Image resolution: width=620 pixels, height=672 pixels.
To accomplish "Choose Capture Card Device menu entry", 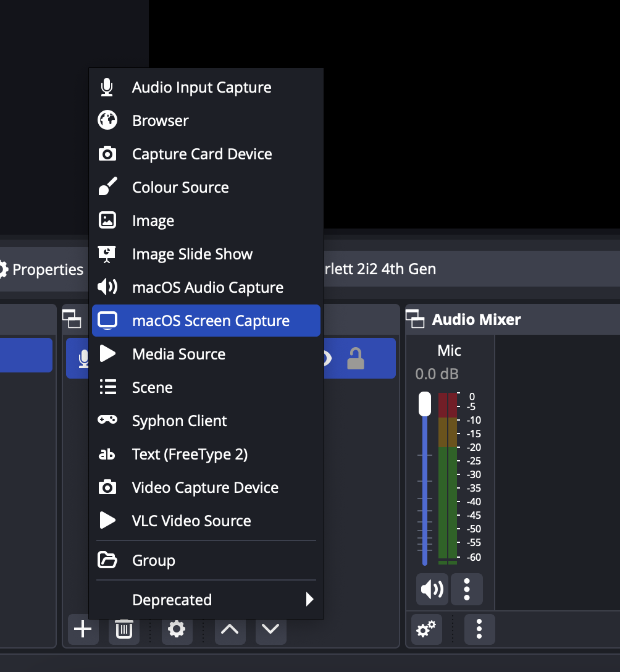I will (206, 154).
